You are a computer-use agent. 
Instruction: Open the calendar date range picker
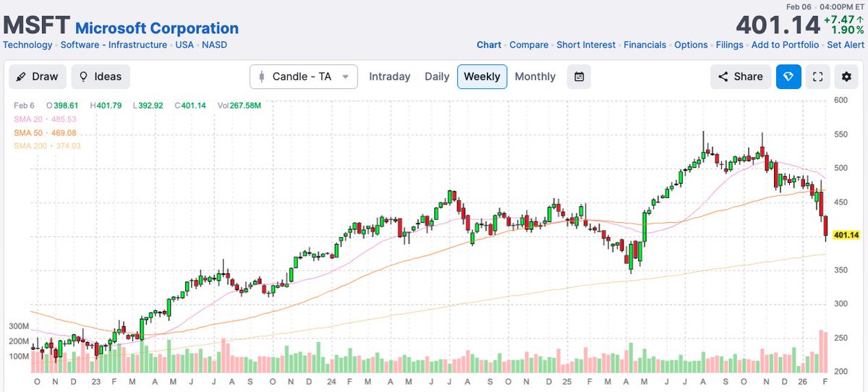tap(579, 76)
